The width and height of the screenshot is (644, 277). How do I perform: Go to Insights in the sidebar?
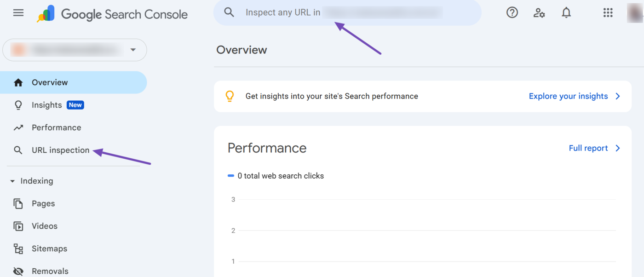pyautogui.click(x=46, y=105)
